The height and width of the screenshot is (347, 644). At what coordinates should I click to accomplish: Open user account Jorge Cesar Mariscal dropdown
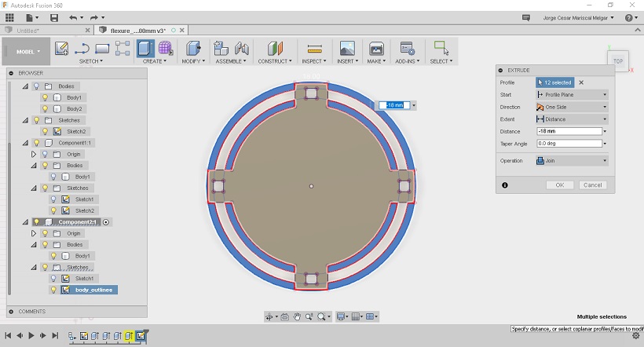point(578,18)
